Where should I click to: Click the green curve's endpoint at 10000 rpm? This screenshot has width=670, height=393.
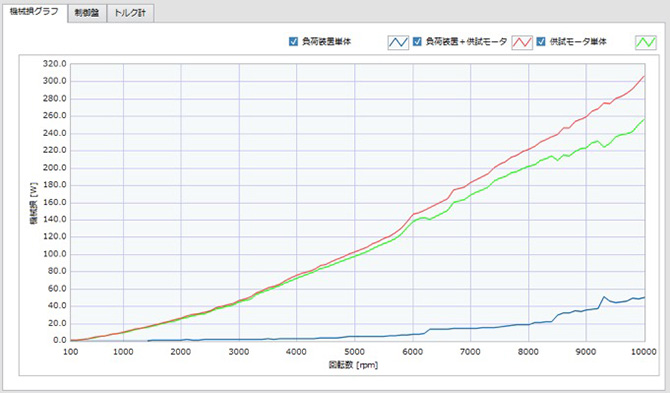644,119
